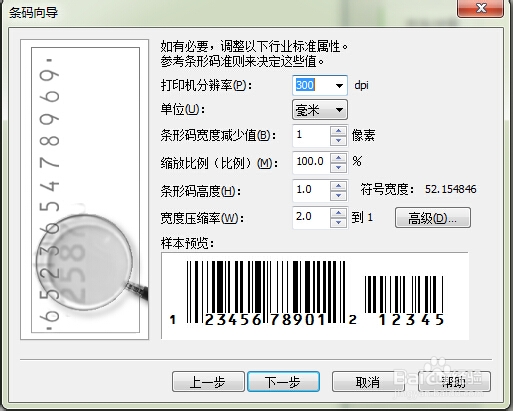Proceed with 下一步 button

(283, 382)
